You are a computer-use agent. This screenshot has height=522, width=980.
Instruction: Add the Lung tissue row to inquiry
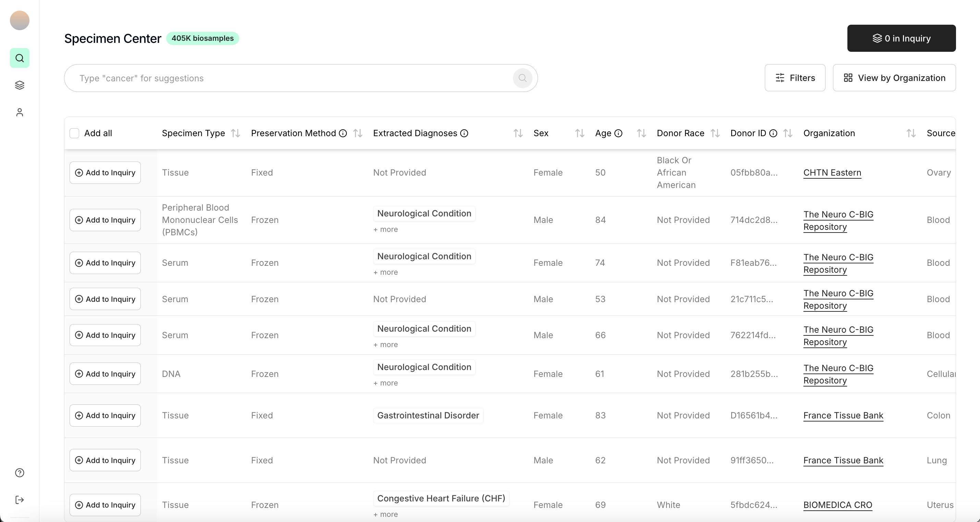[x=105, y=460]
